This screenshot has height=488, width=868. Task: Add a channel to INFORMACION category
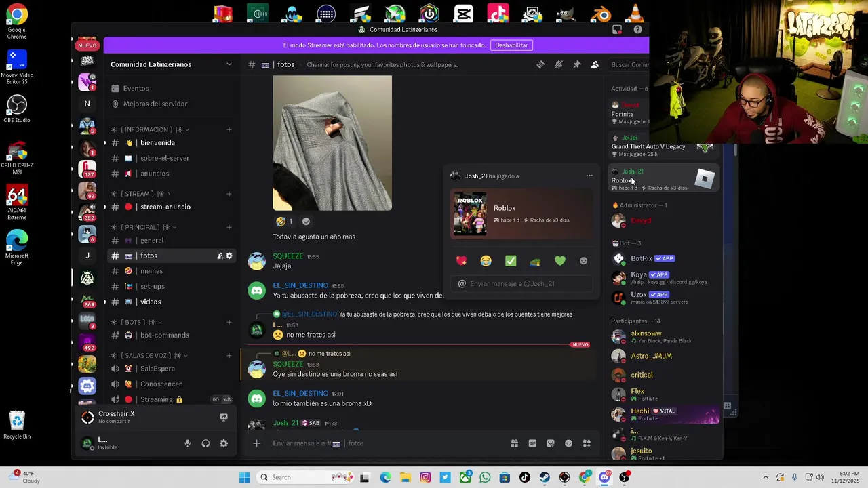[229, 129]
